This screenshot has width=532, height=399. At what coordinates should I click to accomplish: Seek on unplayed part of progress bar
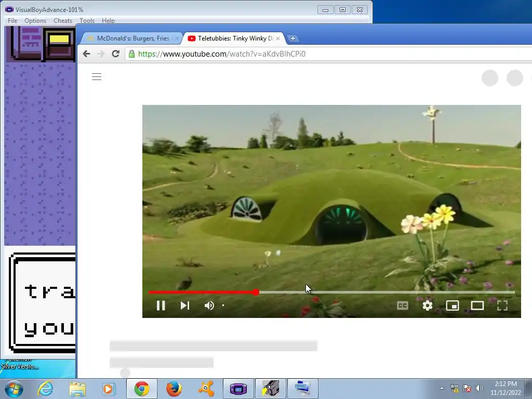pyautogui.click(x=387, y=292)
